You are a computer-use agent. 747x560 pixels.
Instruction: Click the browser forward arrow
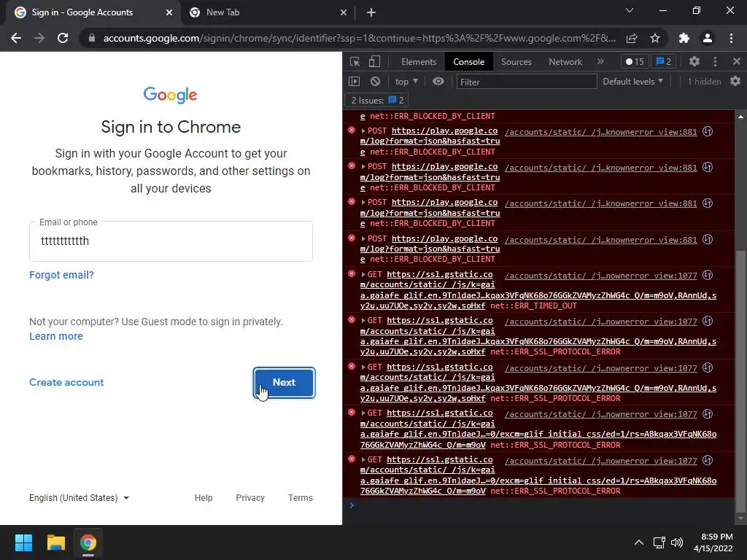pos(39,38)
